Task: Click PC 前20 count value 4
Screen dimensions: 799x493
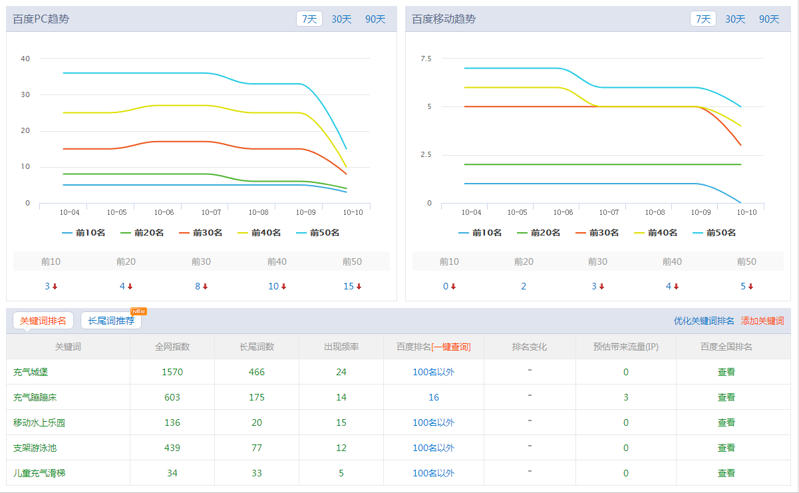Action: [x=122, y=287]
